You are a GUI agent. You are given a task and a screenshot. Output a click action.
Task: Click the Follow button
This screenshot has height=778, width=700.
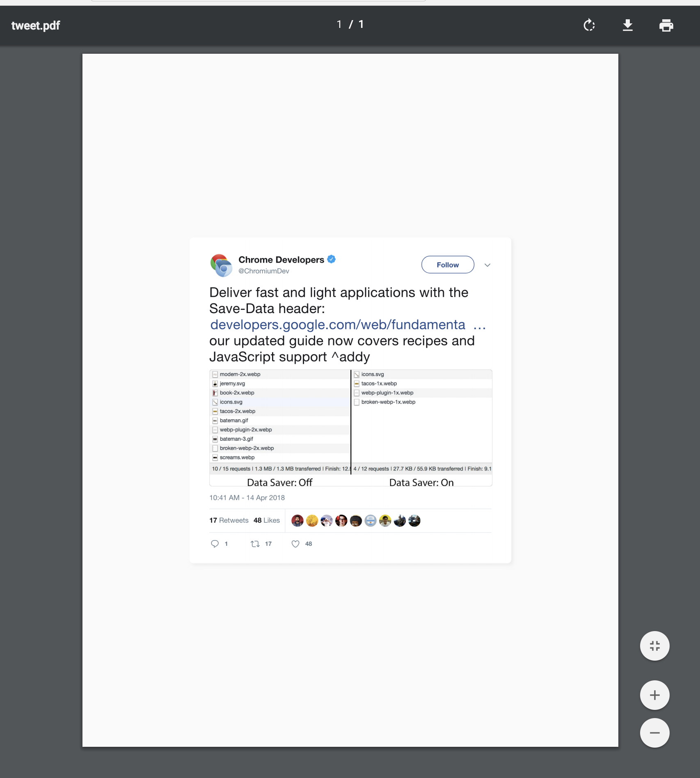pyautogui.click(x=447, y=265)
